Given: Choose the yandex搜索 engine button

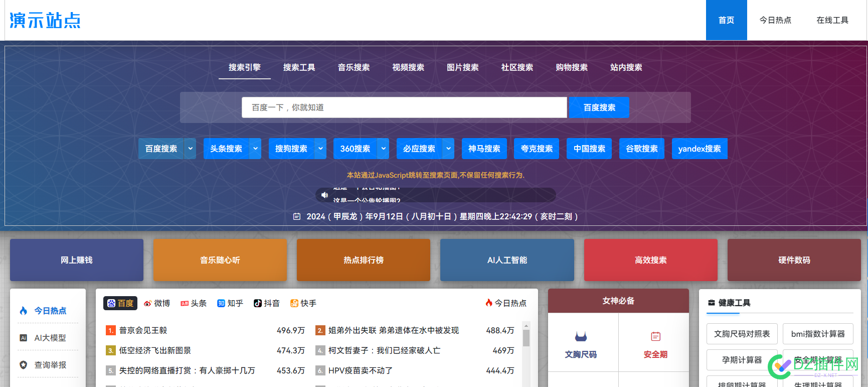Looking at the screenshot, I should pos(700,149).
